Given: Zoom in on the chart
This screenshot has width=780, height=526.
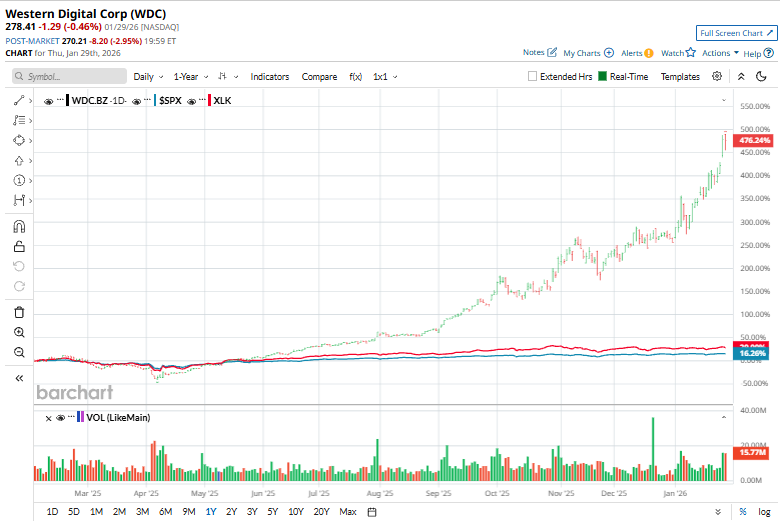Looking at the screenshot, I should tap(19, 332).
